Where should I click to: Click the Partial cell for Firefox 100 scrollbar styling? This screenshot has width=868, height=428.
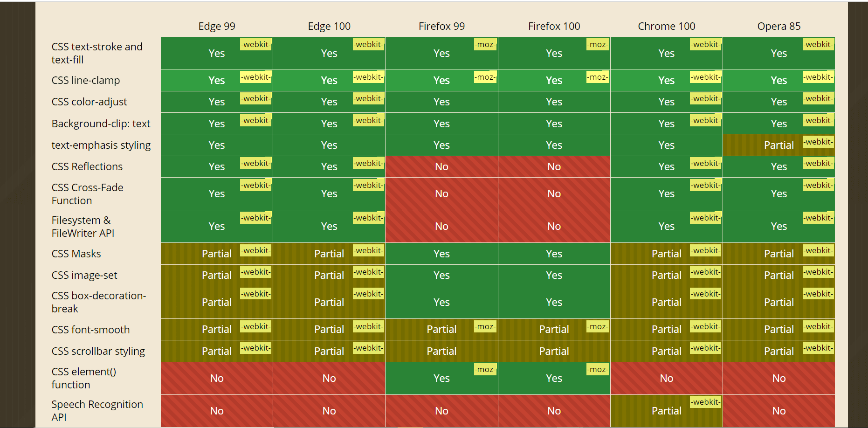click(x=554, y=351)
